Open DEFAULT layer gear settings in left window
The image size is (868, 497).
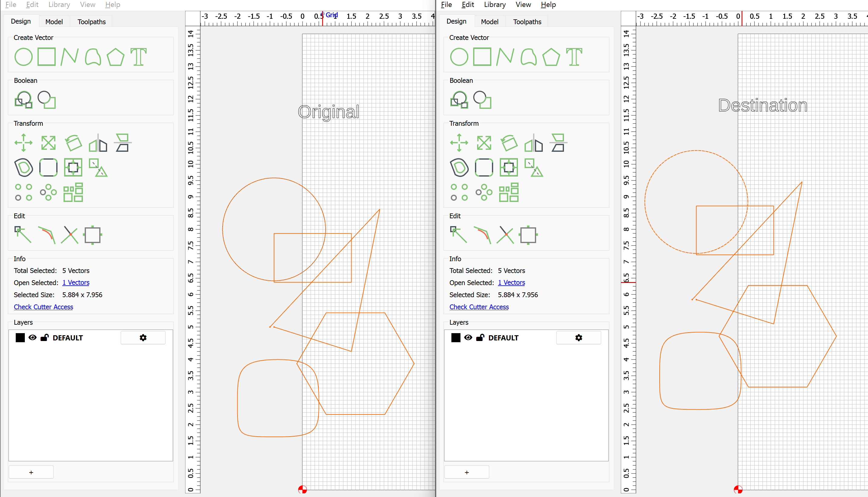point(143,338)
